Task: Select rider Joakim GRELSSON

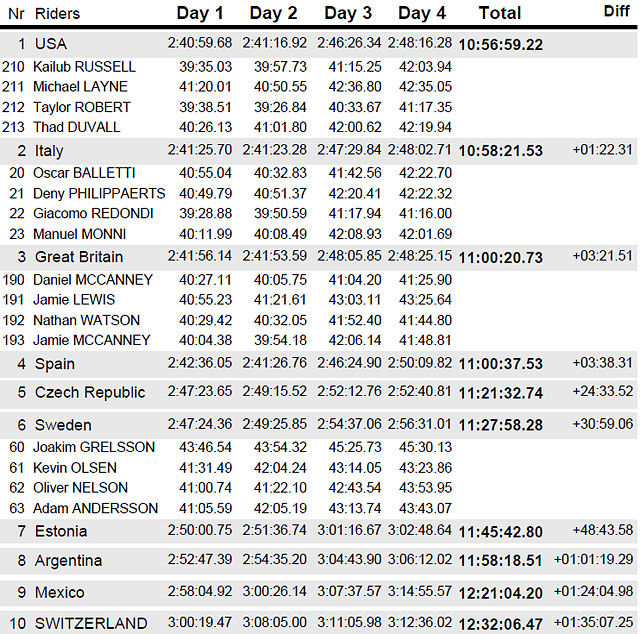Action: (94, 447)
